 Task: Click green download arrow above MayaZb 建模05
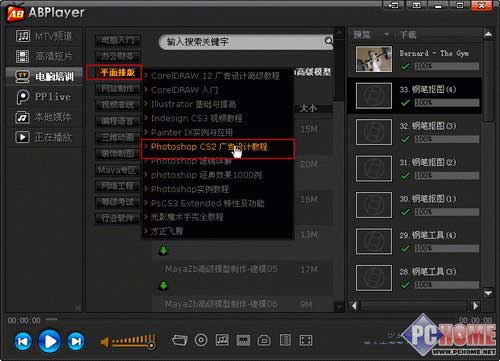(163, 250)
